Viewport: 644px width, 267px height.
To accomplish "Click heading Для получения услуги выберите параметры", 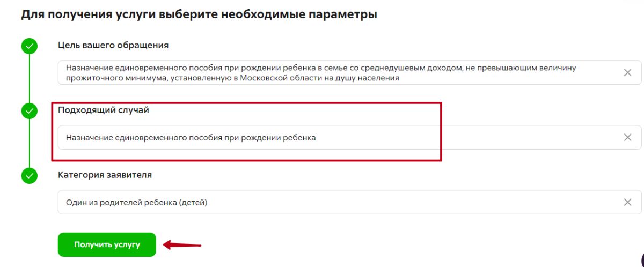I will click(x=199, y=15).
